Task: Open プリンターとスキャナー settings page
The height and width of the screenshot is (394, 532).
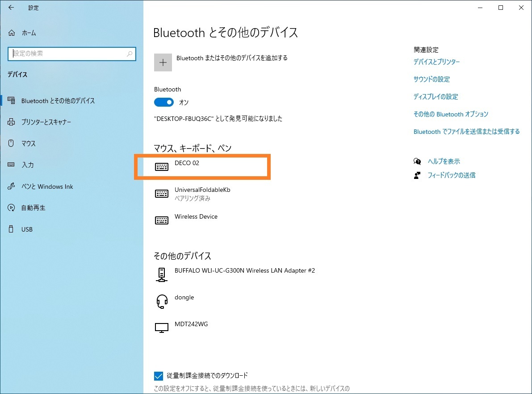Action: [46, 122]
